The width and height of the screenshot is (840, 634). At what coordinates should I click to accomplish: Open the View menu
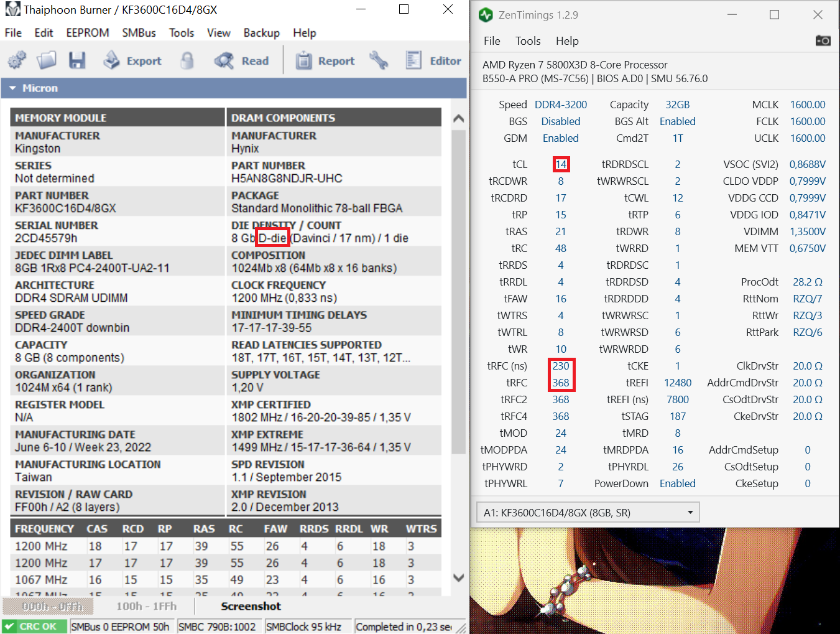point(219,33)
